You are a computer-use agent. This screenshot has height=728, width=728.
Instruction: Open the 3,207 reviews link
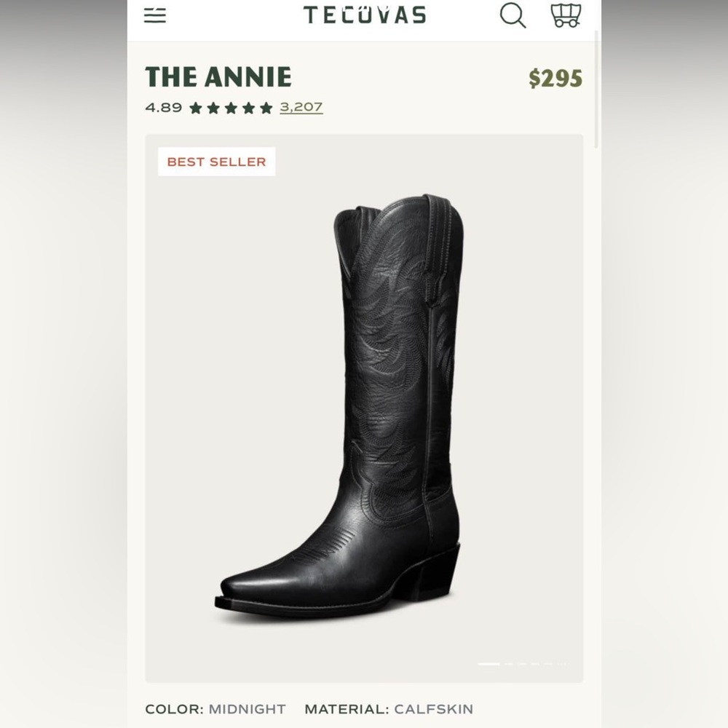click(299, 107)
